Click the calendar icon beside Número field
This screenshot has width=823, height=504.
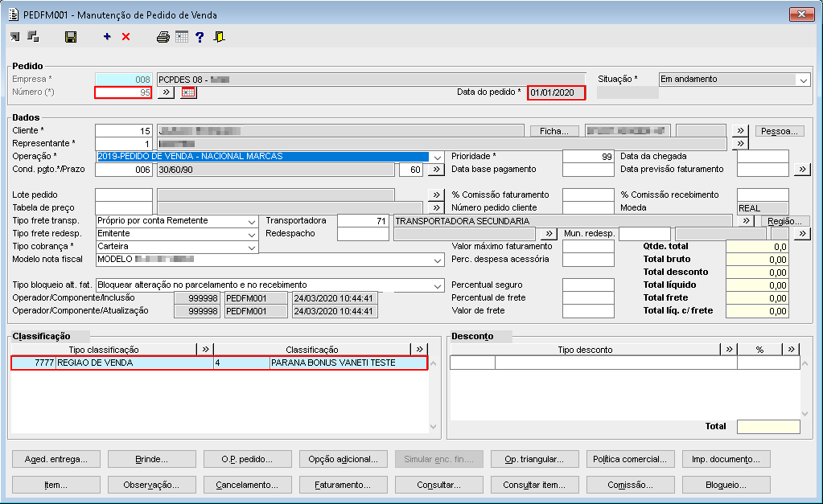click(188, 93)
